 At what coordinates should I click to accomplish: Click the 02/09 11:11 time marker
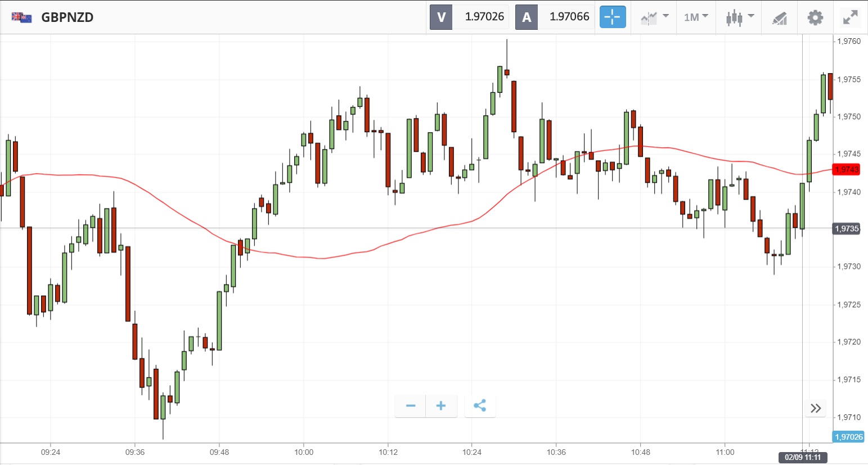click(x=803, y=457)
